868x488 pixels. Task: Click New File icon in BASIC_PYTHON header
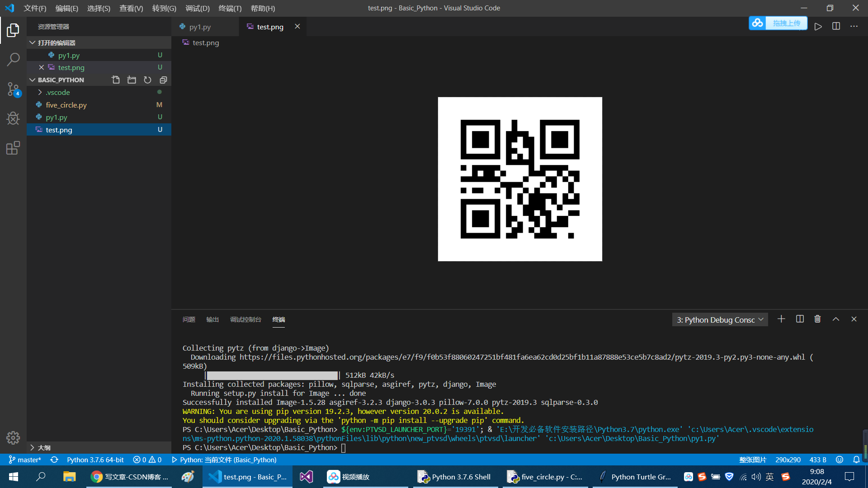click(116, 80)
